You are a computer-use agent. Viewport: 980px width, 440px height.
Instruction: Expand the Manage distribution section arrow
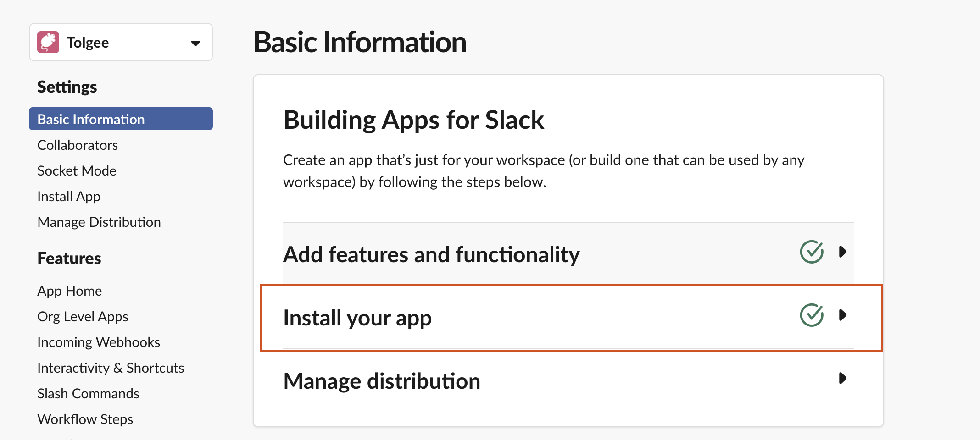pyautogui.click(x=842, y=378)
